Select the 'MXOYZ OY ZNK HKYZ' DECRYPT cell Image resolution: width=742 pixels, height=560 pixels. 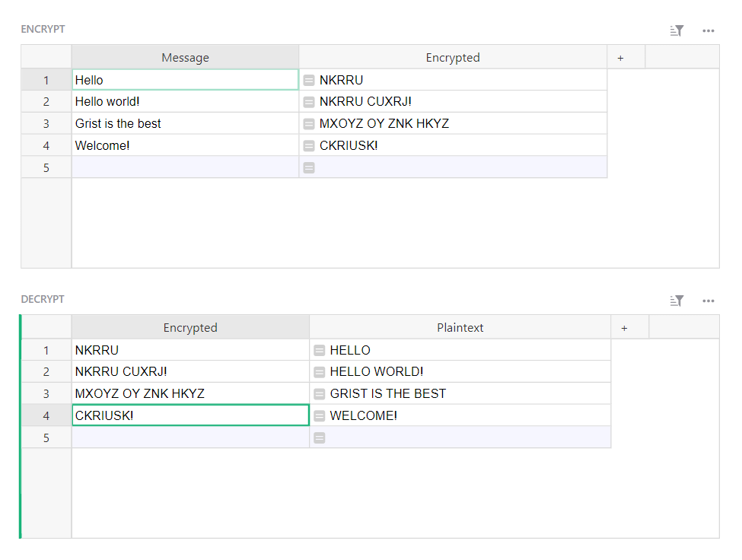point(190,394)
